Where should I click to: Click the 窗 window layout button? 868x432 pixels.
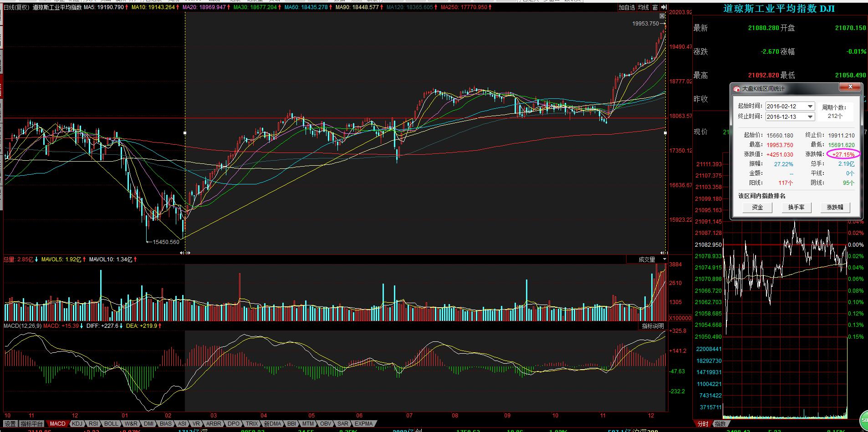655,7
